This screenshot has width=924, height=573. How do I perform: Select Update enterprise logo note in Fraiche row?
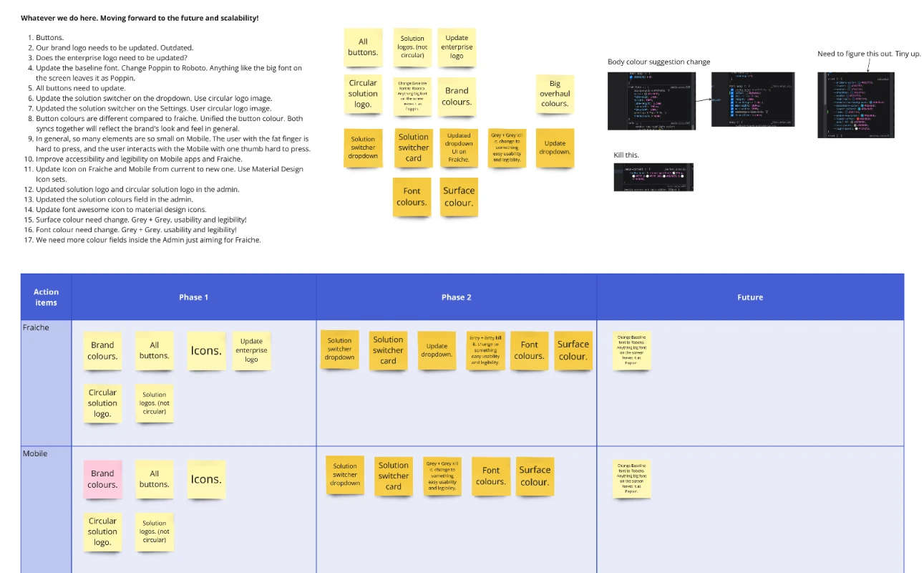[251, 350]
